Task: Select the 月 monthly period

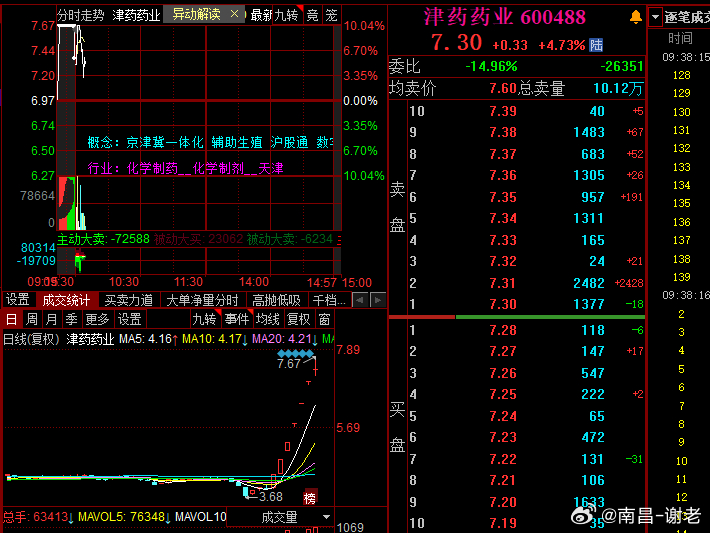Action: coord(52,320)
